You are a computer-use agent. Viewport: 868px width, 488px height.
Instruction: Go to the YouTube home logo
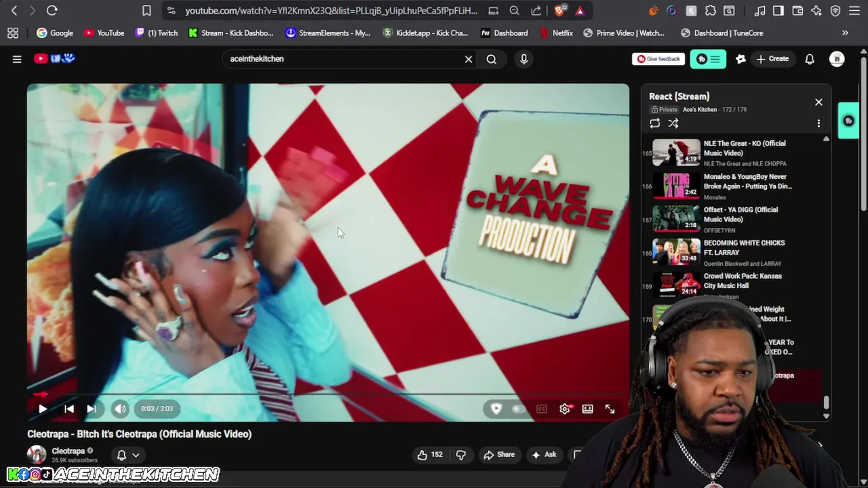pos(54,59)
